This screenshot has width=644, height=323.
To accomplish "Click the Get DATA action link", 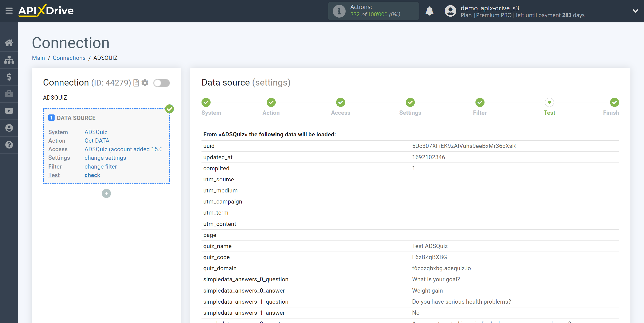I will tap(97, 141).
